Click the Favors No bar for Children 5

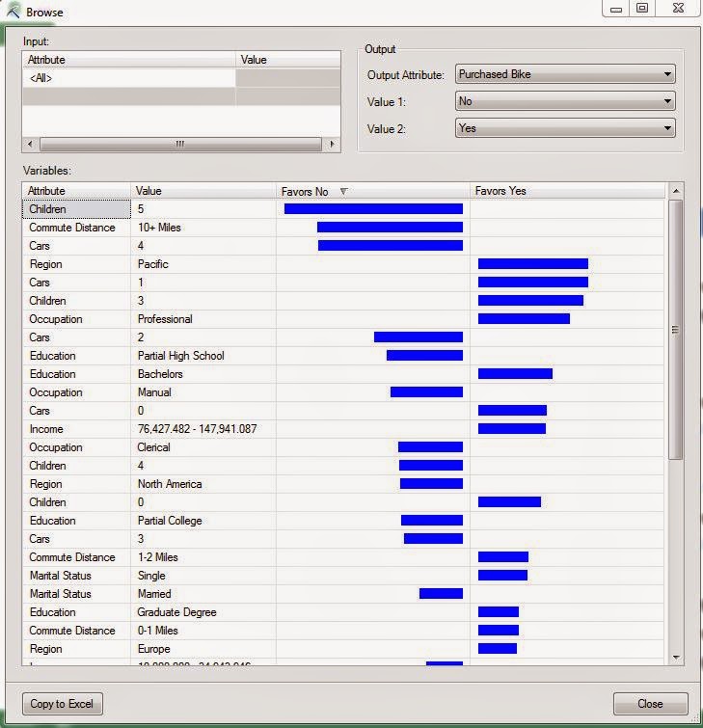coord(373,209)
